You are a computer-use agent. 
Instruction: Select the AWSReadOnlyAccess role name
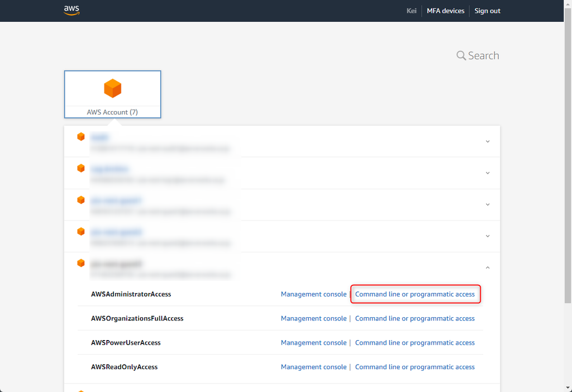[x=125, y=367]
